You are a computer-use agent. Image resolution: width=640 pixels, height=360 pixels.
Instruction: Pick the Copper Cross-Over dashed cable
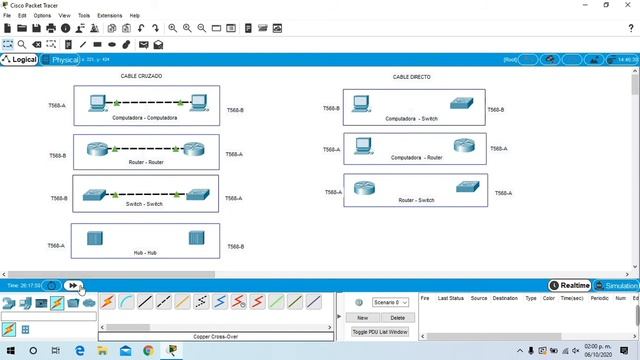(x=164, y=302)
